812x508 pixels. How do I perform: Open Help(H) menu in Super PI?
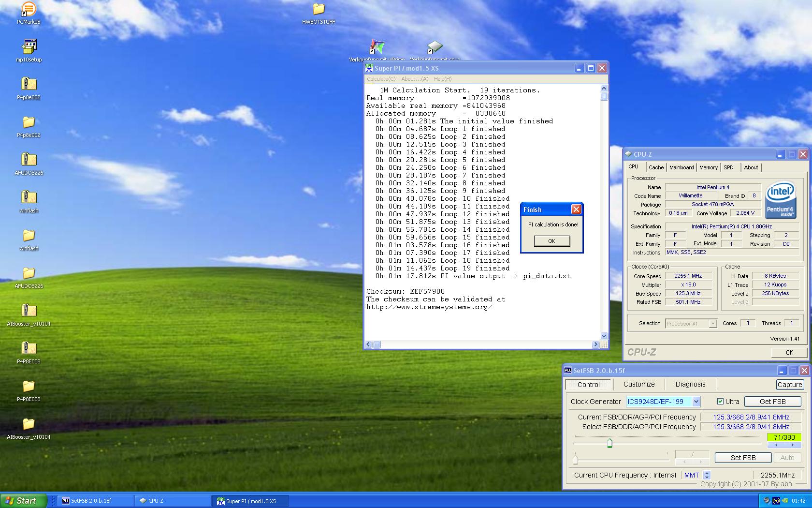(442, 79)
